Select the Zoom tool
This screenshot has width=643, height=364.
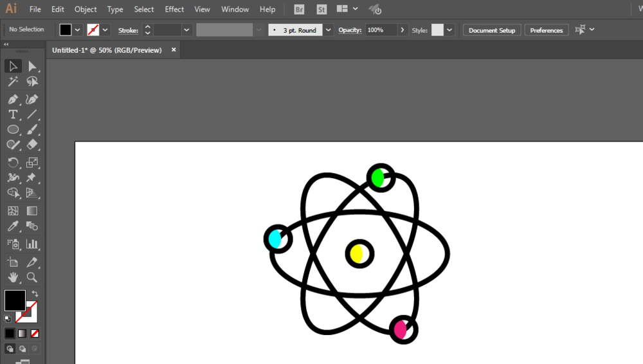32,277
